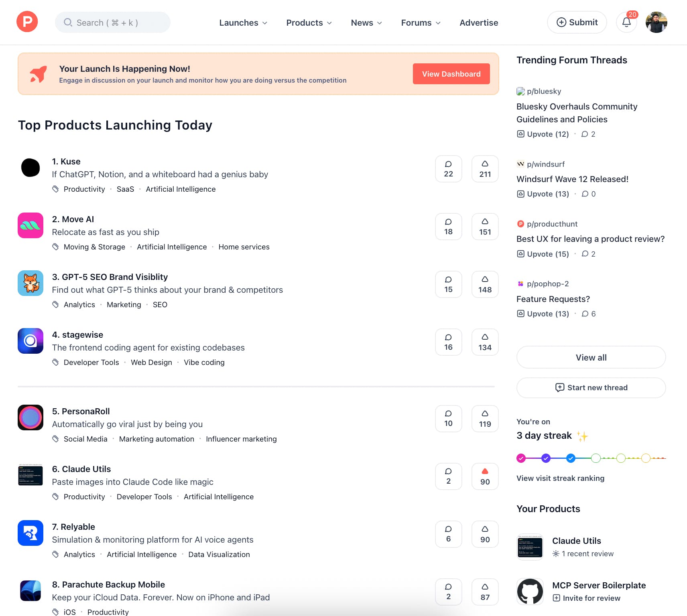Expand the Launches menu
The image size is (687, 616).
pos(243,22)
